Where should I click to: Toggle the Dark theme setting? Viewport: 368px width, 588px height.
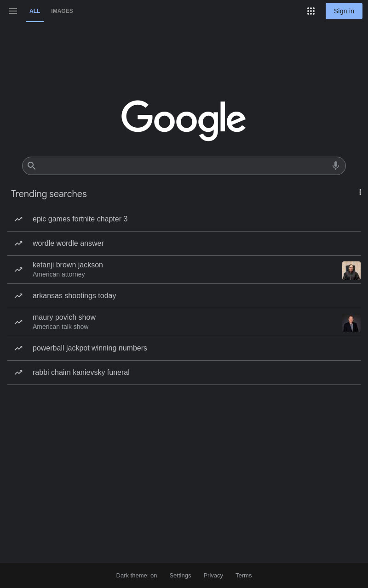point(137,576)
